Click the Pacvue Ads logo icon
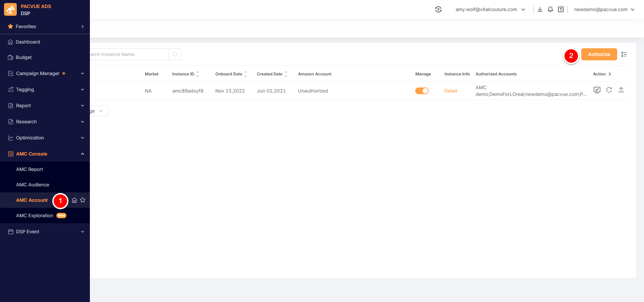The image size is (644, 302). coord(10,9)
